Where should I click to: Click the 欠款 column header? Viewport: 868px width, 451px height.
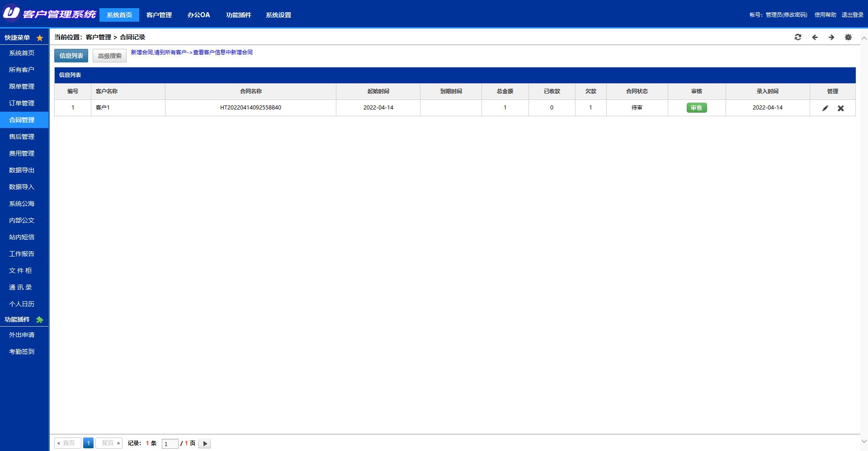pyautogui.click(x=590, y=91)
